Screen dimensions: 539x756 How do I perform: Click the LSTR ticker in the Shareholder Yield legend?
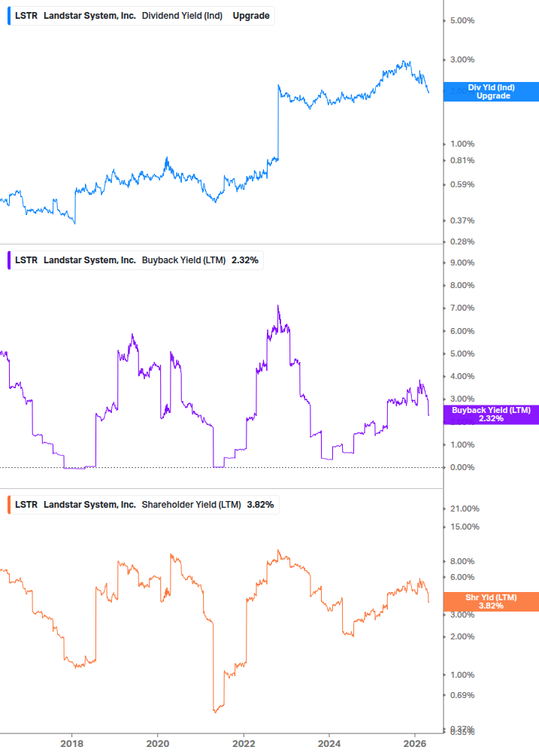[x=26, y=505]
